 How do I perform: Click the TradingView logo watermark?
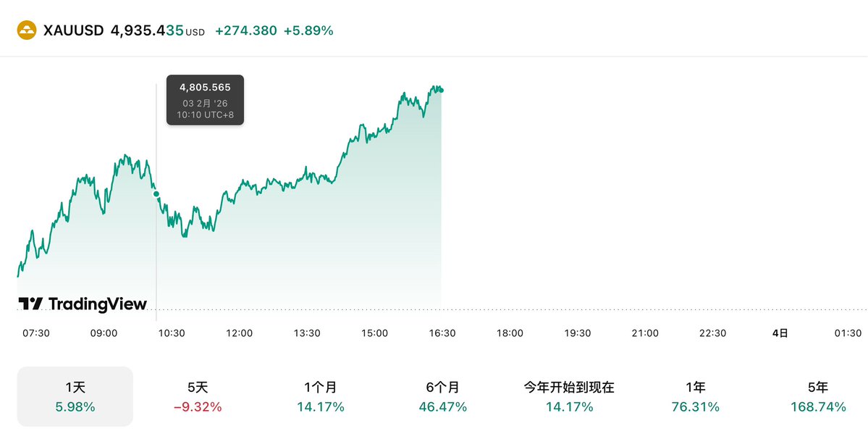tap(83, 304)
